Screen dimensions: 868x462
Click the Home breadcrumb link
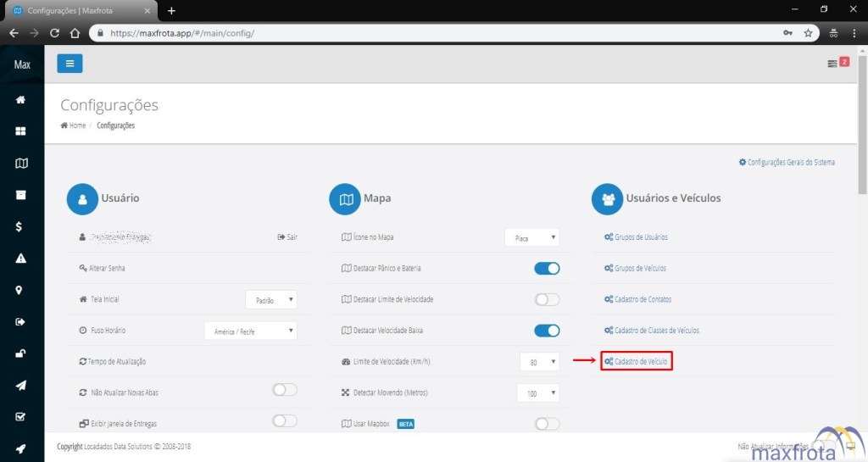click(76, 125)
